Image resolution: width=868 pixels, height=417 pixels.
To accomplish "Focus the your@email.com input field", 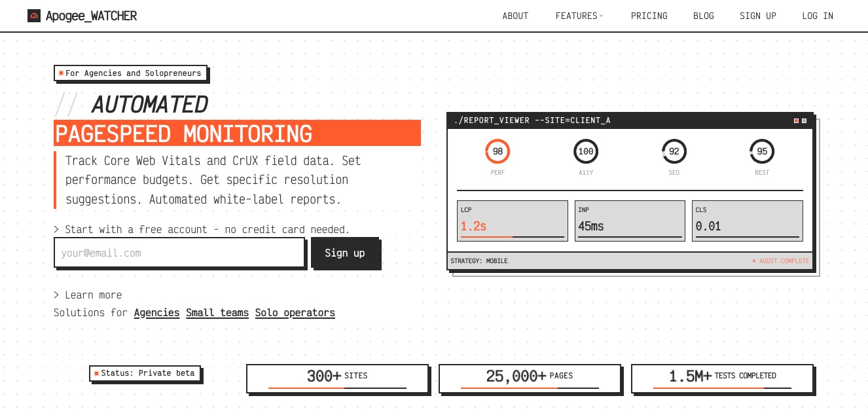I will click(179, 253).
